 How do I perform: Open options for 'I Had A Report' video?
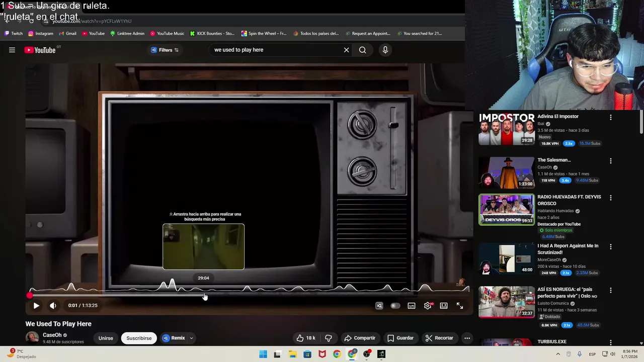[611, 246]
